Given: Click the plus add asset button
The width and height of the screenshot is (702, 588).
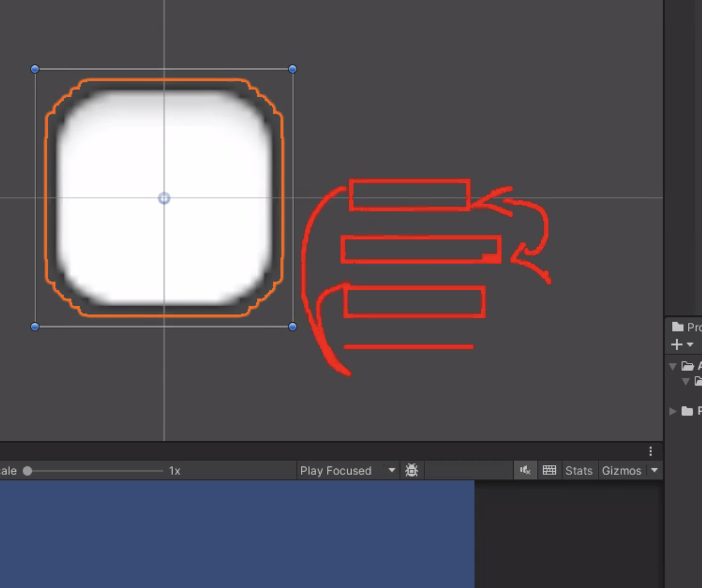Looking at the screenshot, I should (x=676, y=345).
